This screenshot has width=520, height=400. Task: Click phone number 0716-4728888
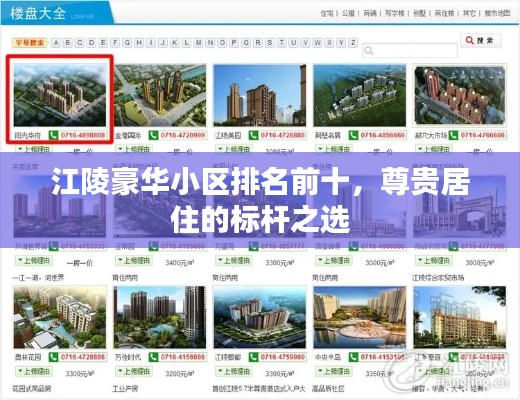click(x=83, y=357)
